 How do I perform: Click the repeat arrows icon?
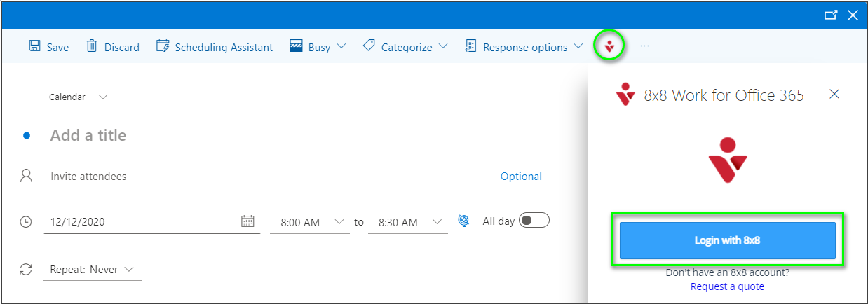pos(26,269)
